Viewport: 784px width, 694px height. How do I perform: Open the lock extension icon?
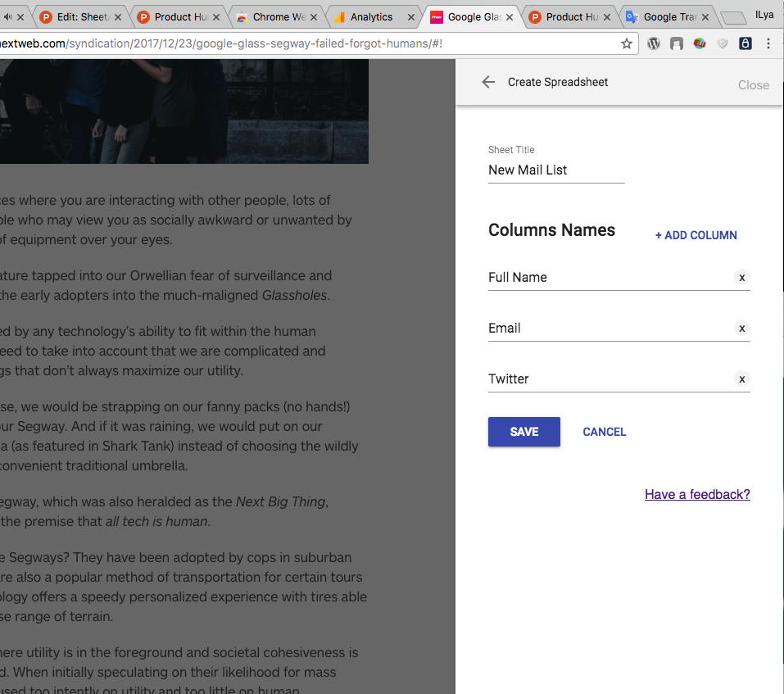745,43
